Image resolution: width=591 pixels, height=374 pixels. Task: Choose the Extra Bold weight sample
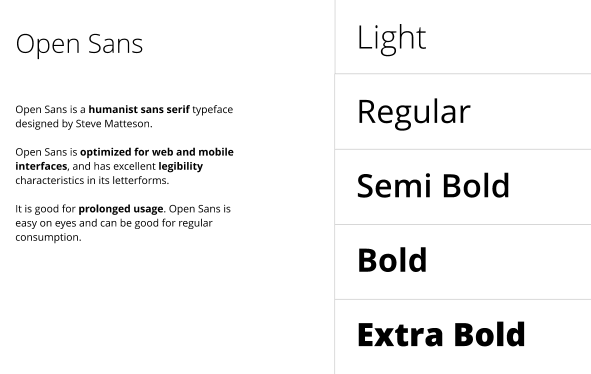click(441, 334)
